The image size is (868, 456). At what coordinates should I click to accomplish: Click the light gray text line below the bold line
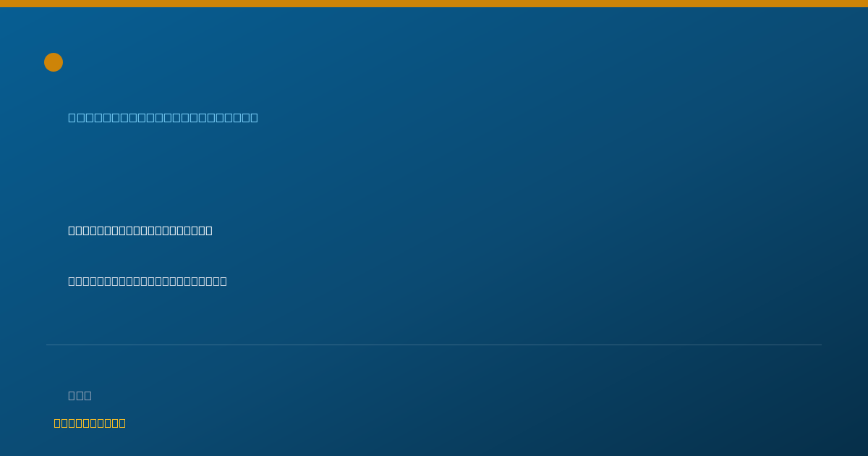[x=148, y=281]
